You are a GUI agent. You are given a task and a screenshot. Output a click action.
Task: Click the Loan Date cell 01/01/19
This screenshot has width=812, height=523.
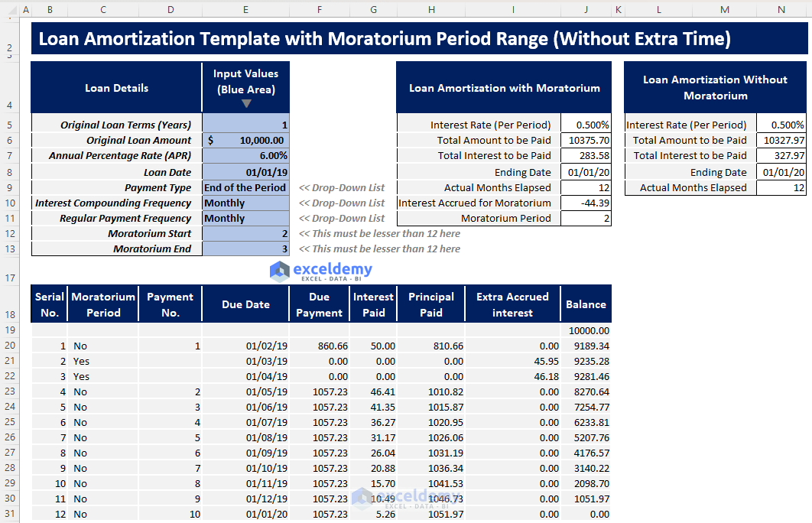pos(245,172)
